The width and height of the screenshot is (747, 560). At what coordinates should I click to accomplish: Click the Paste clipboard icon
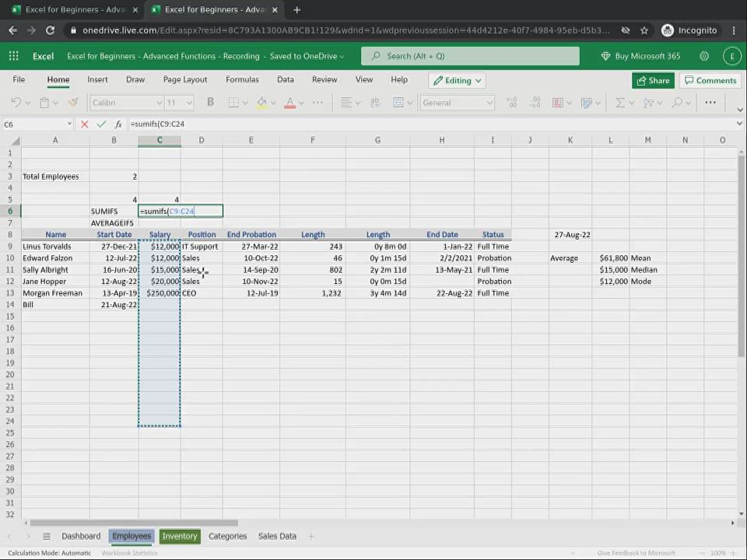click(x=44, y=103)
